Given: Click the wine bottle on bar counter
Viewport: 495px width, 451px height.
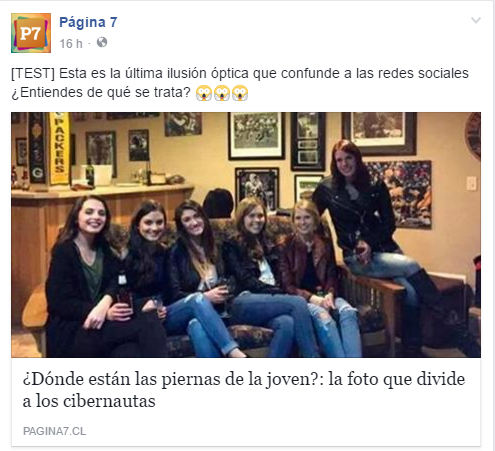Looking at the screenshot, I should (89, 172).
